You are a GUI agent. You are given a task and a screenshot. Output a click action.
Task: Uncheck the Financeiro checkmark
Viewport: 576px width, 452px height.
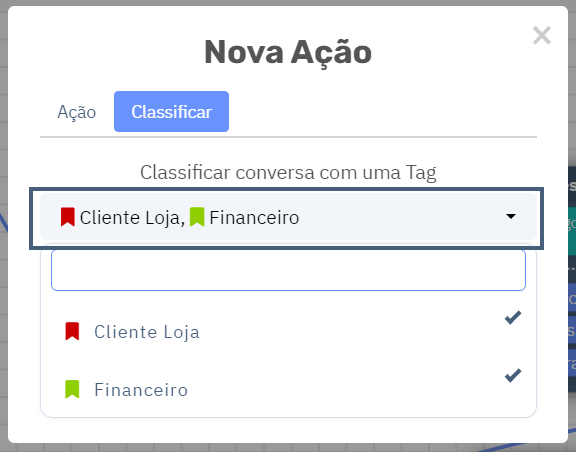click(513, 376)
